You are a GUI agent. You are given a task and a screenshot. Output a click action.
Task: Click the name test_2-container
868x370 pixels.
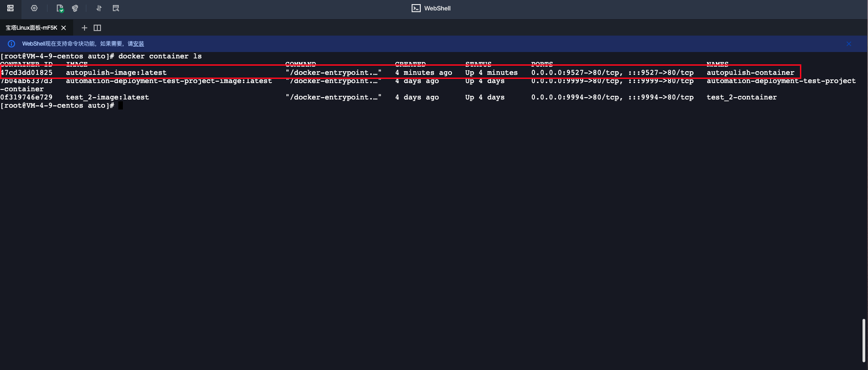coord(741,97)
